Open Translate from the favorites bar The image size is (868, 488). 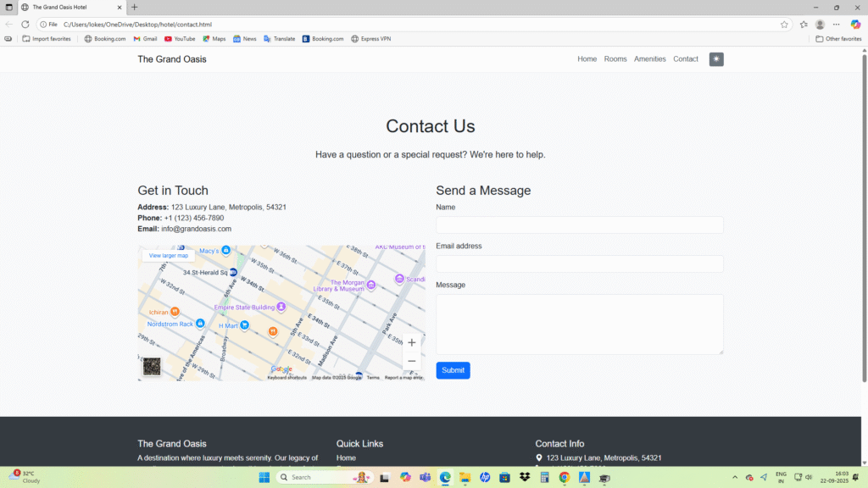click(280, 38)
